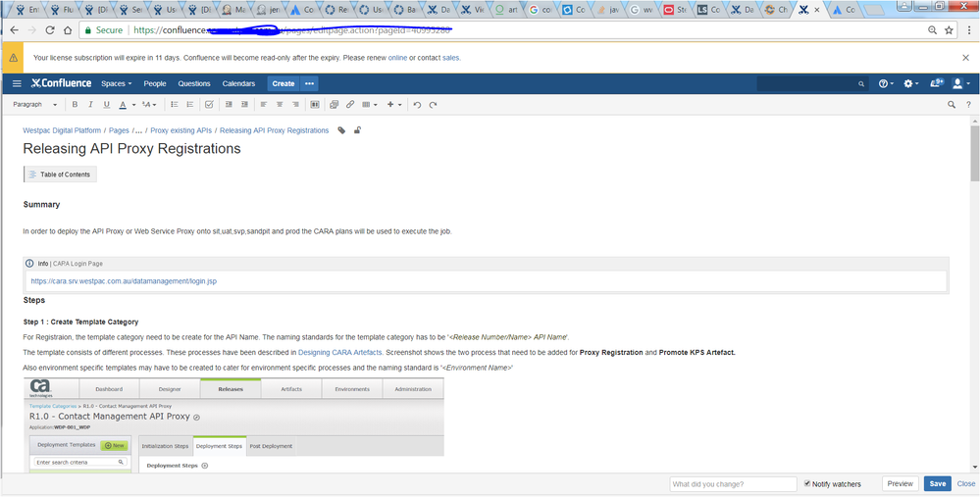980x497 pixels.
Task: Toggle Notify watchers checkbox
Action: coord(807,483)
